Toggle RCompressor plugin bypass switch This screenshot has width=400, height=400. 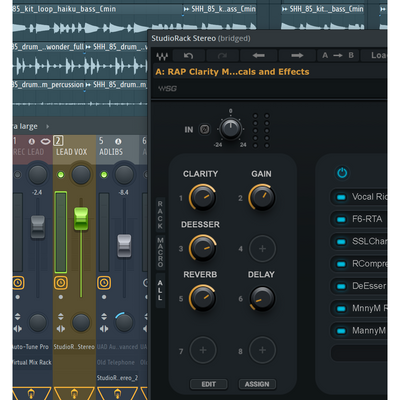click(341, 264)
